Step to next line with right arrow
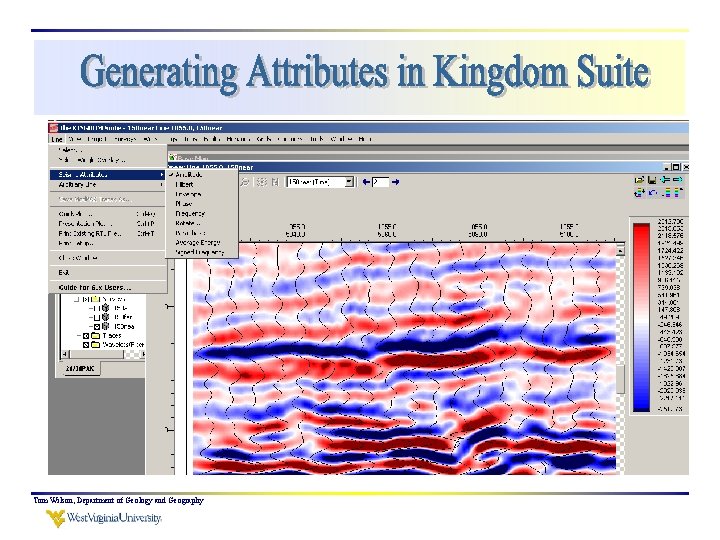Image resolution: width=720 pixels, height=540 pixels. 395,182
